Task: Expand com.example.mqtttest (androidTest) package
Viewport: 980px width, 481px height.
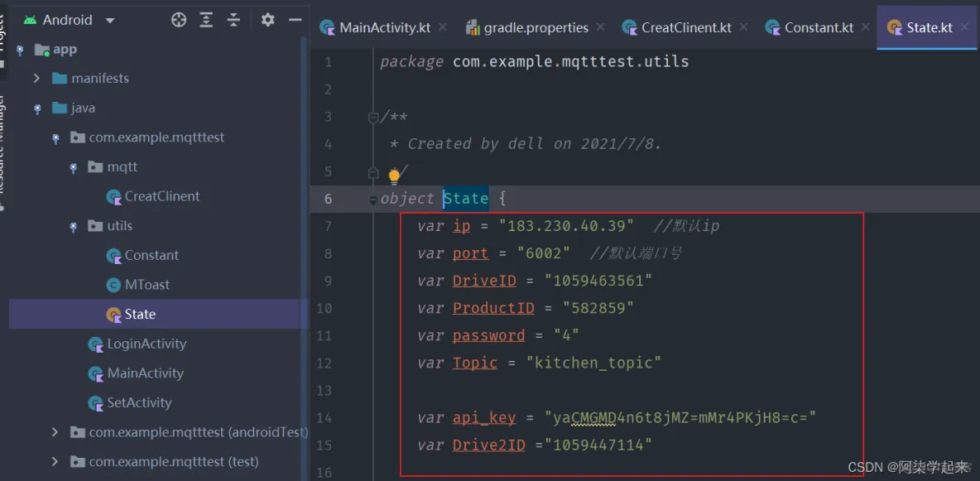Action: click(x=55, y=432)
